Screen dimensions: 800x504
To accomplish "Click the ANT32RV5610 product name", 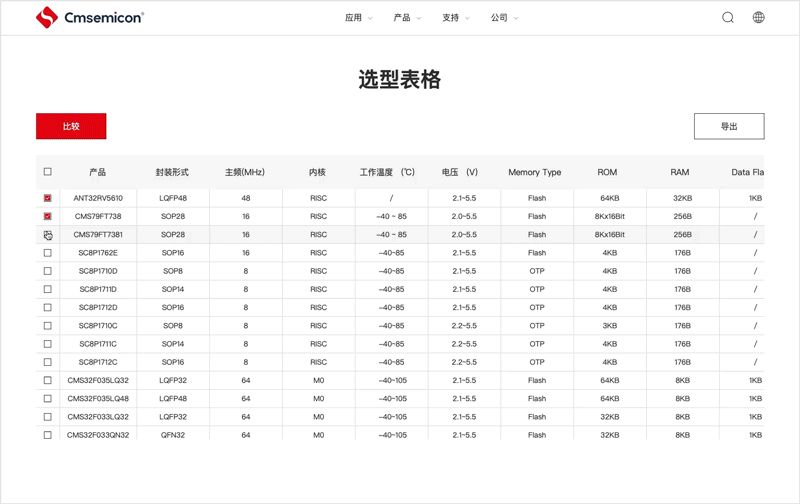I will pos(98,198).
